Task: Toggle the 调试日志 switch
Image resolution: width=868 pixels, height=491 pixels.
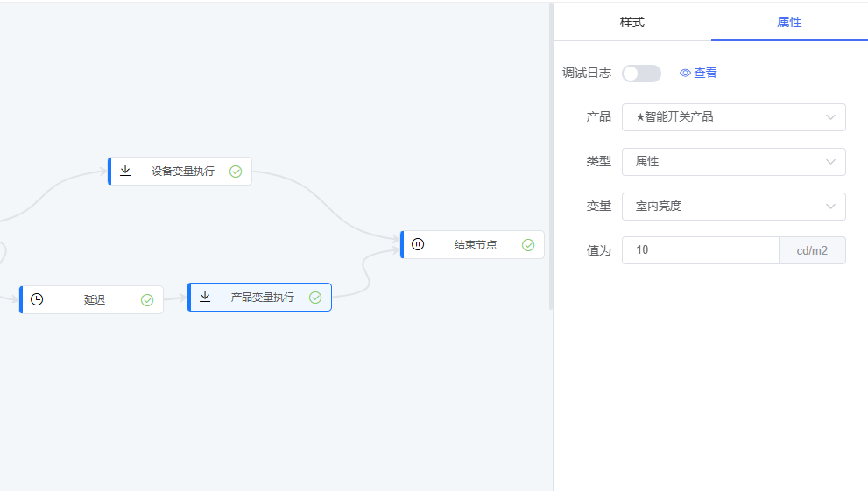Action: (642, 74)
